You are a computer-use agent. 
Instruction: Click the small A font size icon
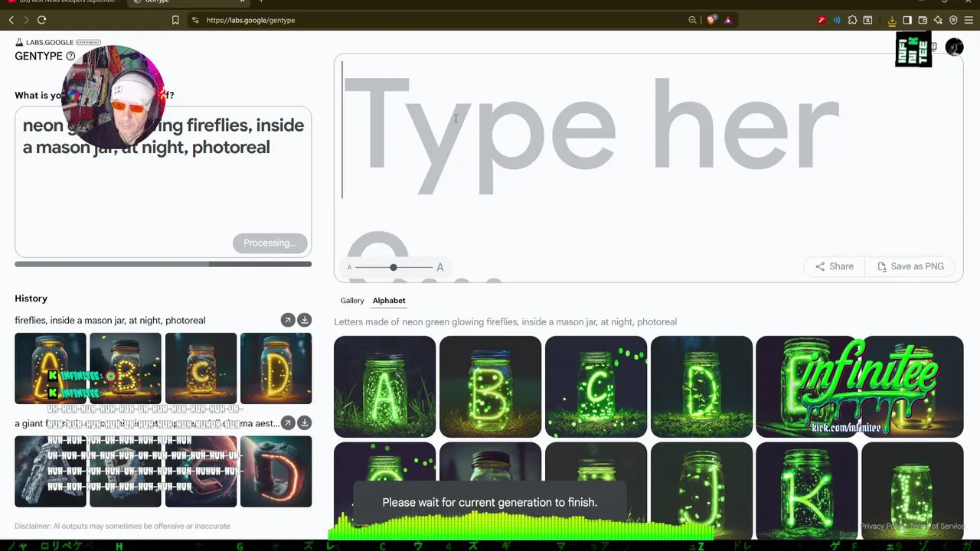click(x=349, y=267)
